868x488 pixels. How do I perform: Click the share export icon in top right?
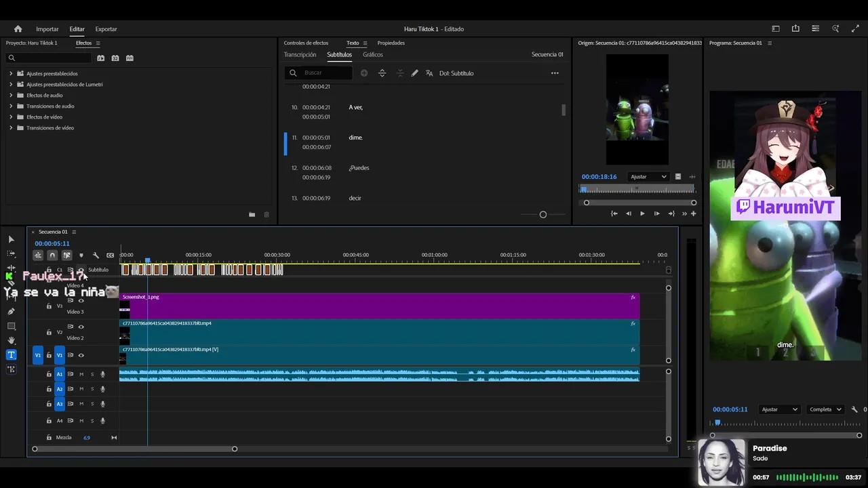[x=795, y=29]
